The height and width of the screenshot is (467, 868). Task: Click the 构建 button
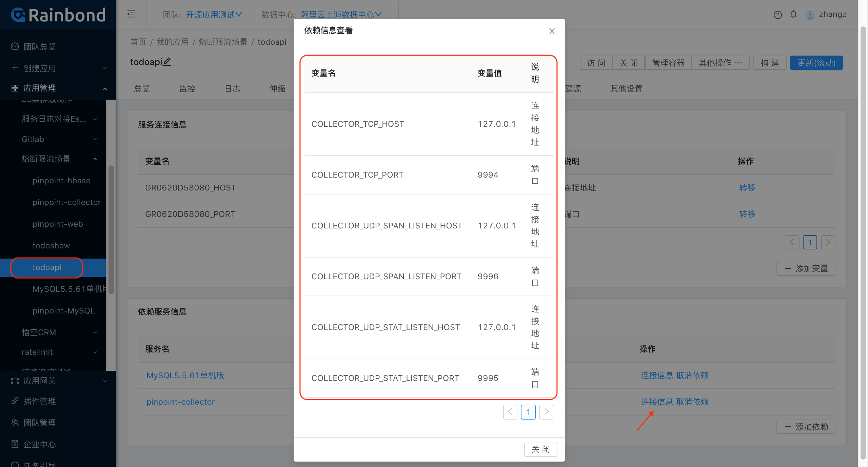pyautogui.click(x=770, y=63)
